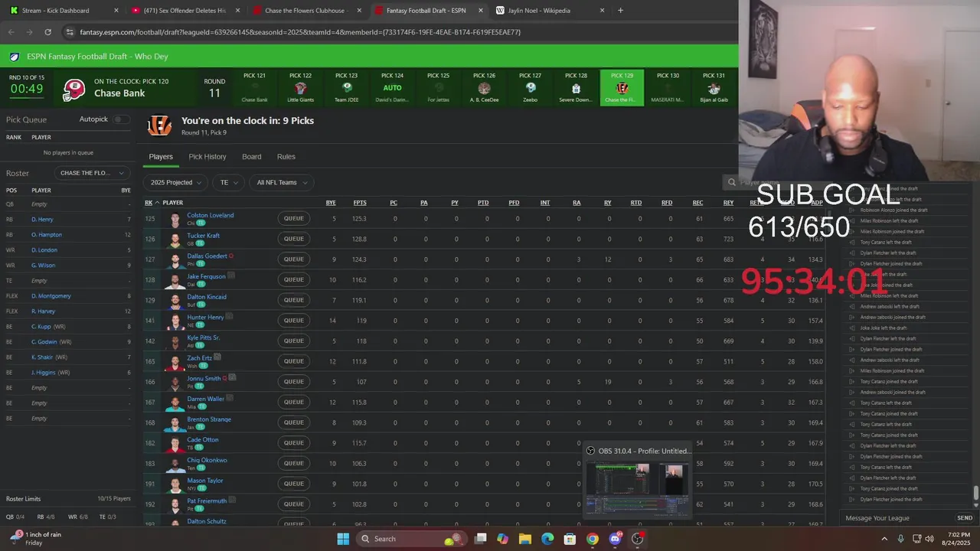This screenshot has width=980, height=551.
Task: Click the Chase Bank Chiefs helmet logo
Action: click(74, 90)
